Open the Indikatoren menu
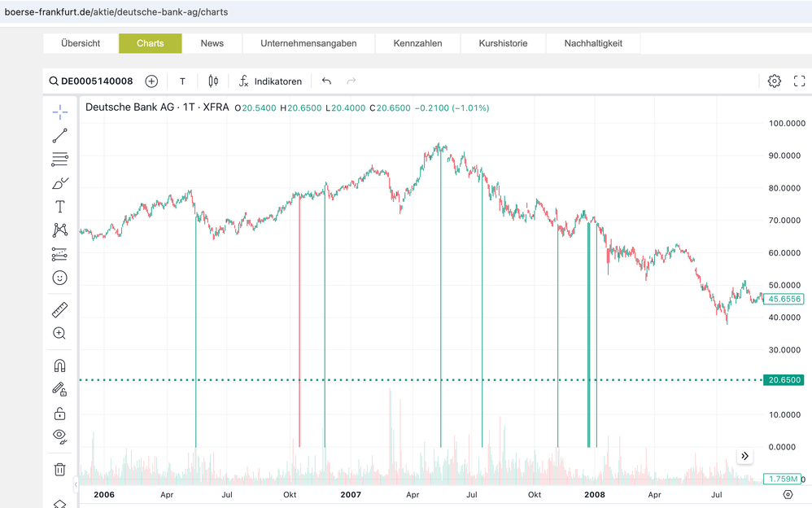The width and height of the screenshot is (812, 508). pos(270,81)
